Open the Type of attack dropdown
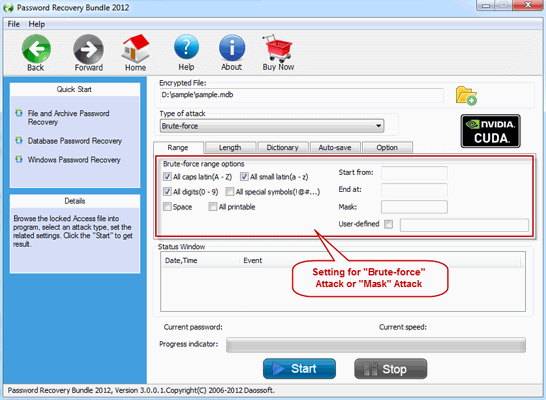Screen dimensions: 546x400 pyautogui.click(x=272, y=126)
